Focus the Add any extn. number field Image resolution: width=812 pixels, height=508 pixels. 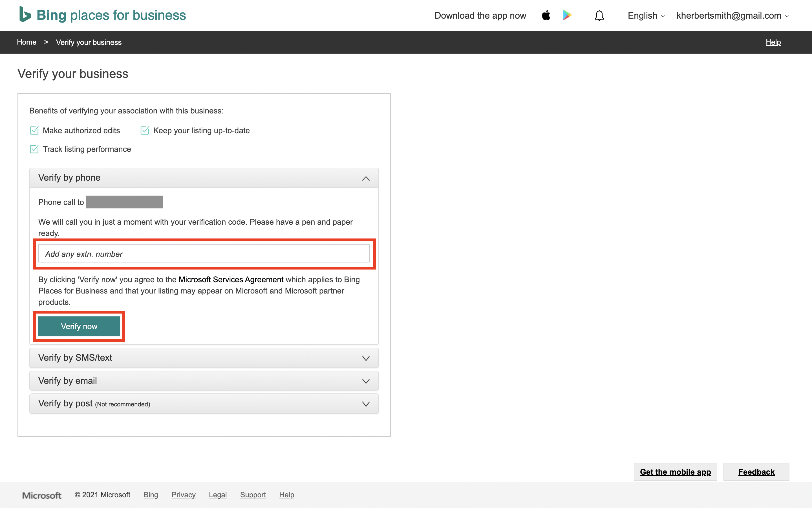pos(204,254)
